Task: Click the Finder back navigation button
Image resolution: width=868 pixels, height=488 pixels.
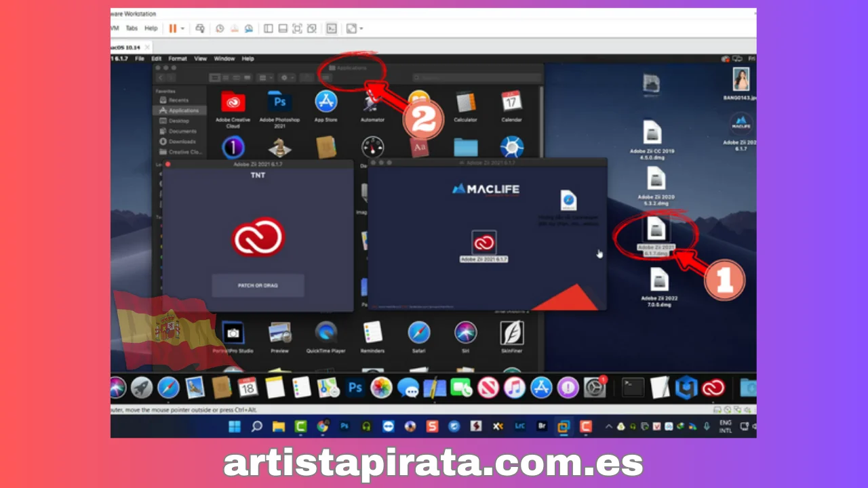Action: 160,78
